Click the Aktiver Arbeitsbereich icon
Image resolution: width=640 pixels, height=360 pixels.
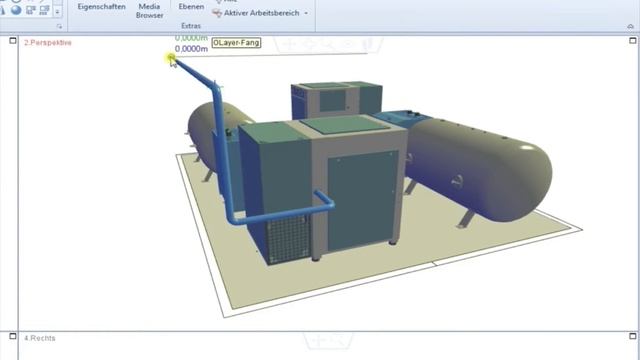[217, 13]
